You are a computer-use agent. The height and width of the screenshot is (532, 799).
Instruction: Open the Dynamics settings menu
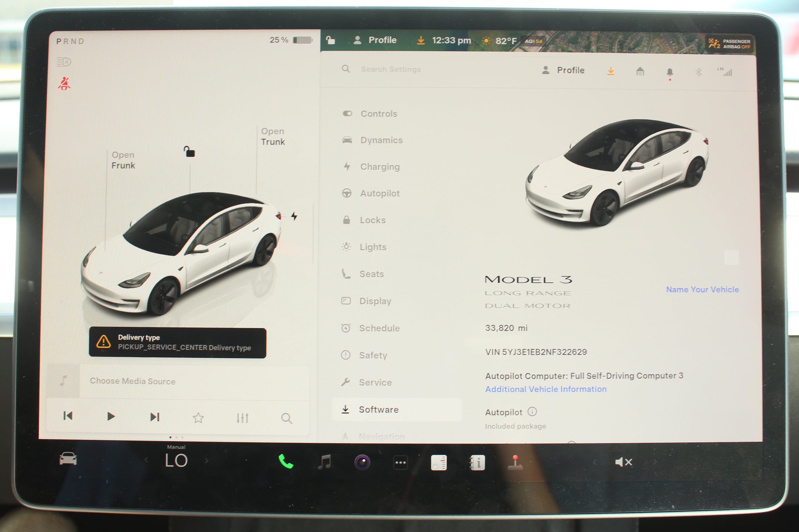(372, 140)
